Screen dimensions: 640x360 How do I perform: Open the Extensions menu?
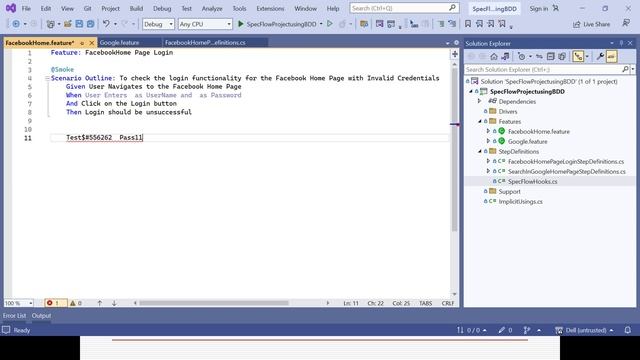pyautogui.click(x=270, y=8)
